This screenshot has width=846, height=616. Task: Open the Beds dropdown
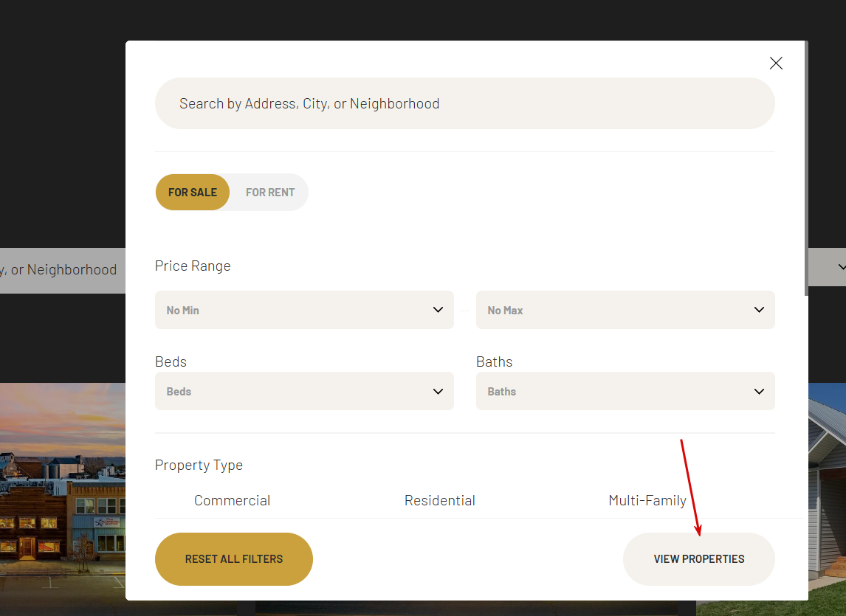pos(303,391)
